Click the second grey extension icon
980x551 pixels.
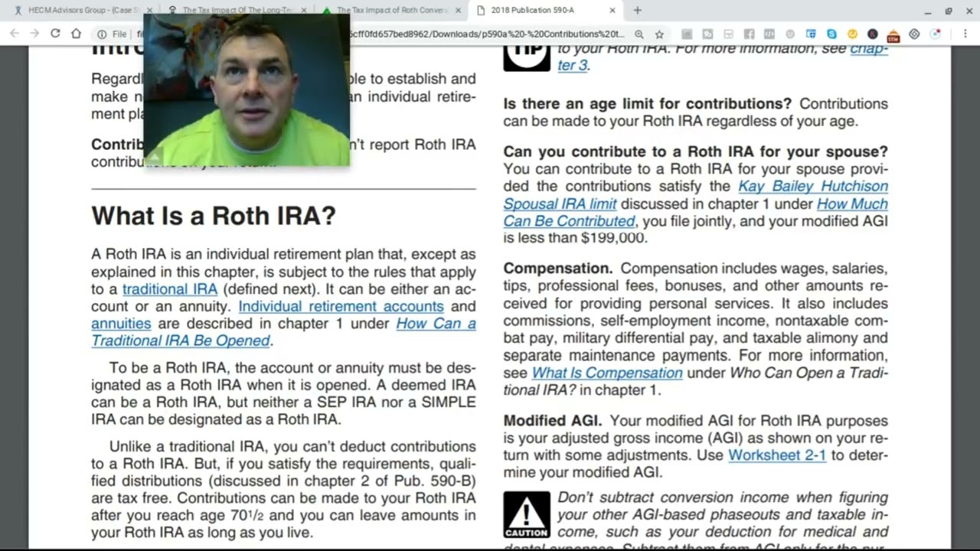click(707, 34)
